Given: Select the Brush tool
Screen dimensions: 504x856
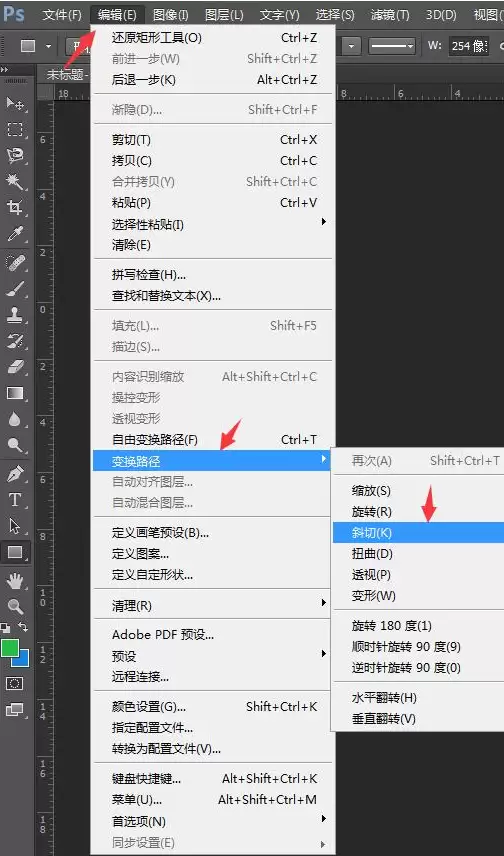Looking at the screenshot, I should [x=15, y=289].
